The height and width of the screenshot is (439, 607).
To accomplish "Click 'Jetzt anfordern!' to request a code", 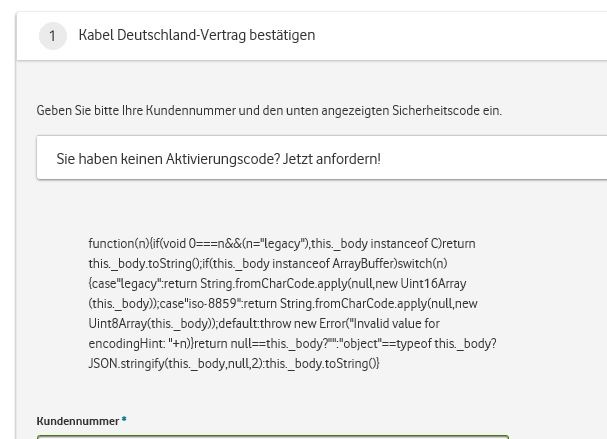I will coord(333,159).
